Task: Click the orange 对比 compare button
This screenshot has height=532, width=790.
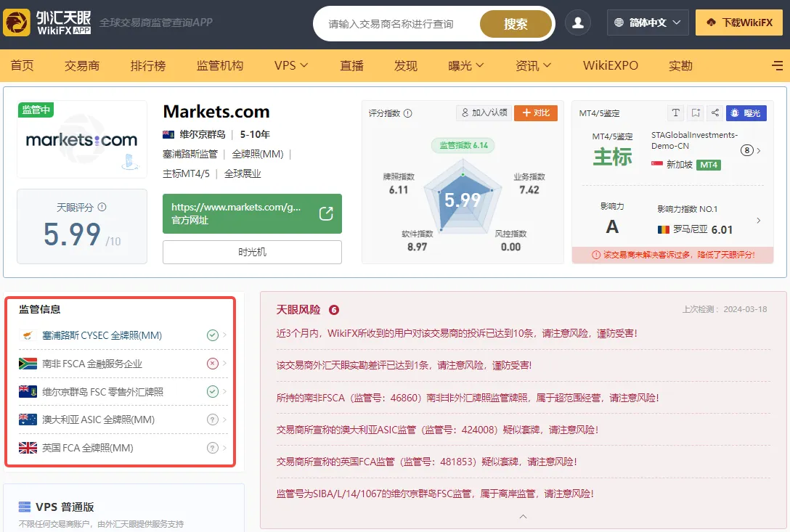Action: pyautogui.click(x=536, y=112)
